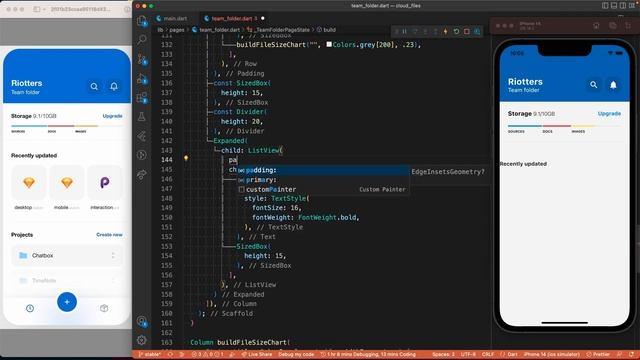
Task: Click the 'Spaces: 2' status bar entry
Action: [443, 354]
